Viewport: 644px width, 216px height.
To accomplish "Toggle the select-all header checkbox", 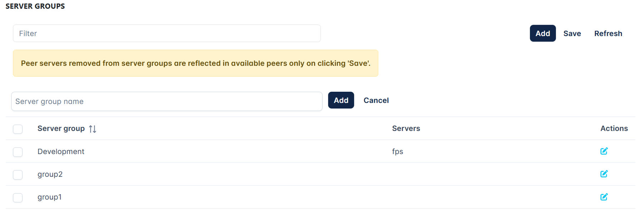I will [18, 129].
